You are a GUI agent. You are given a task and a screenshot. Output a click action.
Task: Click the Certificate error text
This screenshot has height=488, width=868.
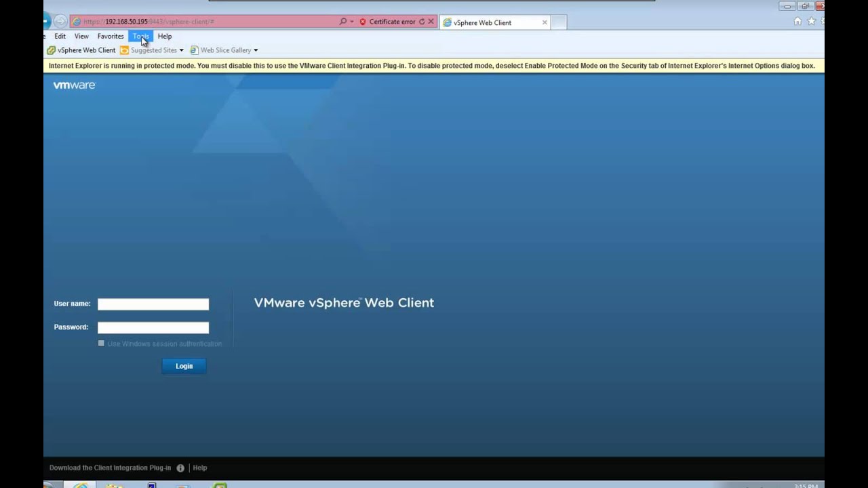click(392, 22)
